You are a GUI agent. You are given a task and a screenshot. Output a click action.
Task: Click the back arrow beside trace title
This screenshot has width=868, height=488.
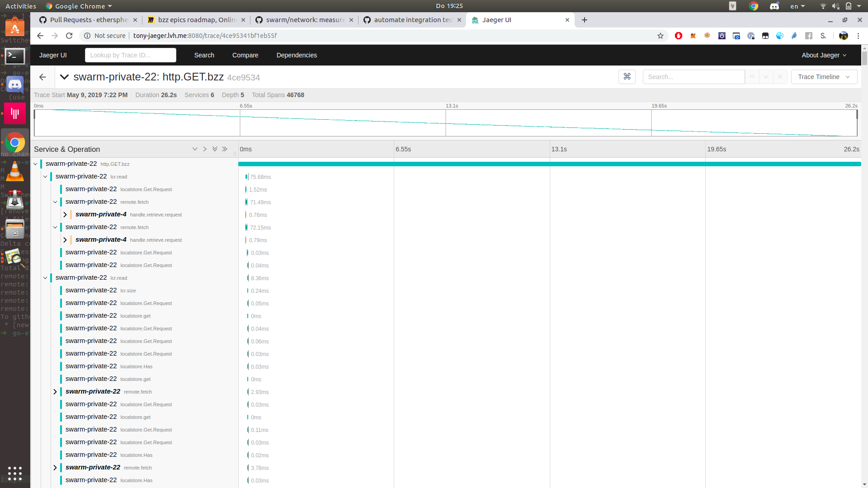[x=42, y=77]
